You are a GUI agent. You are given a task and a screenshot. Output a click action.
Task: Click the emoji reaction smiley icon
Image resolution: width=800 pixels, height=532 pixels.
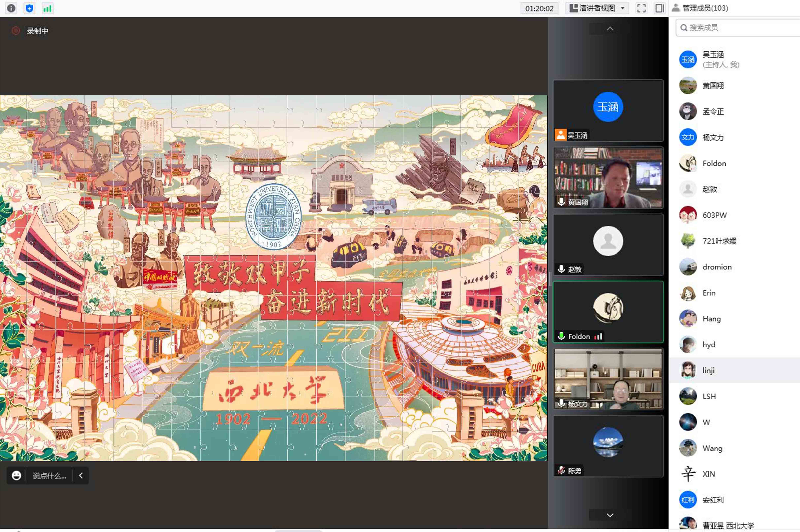(16, 475)
